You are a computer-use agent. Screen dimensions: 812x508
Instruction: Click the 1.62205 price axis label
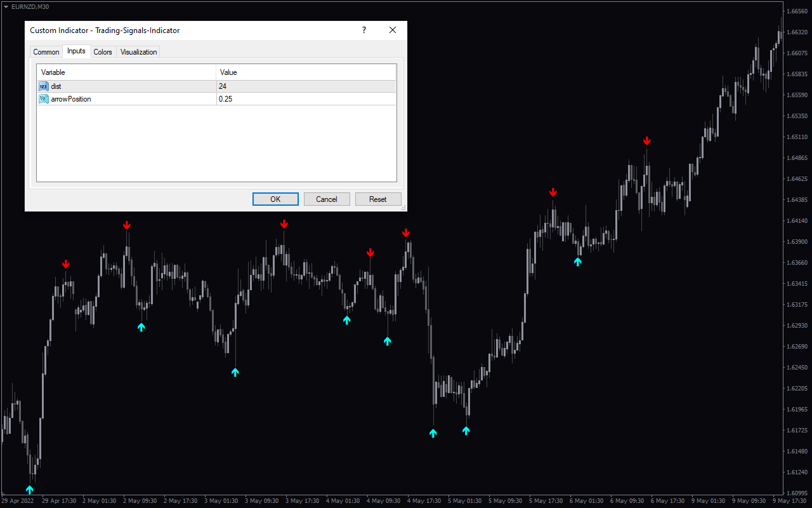[798, 388]
